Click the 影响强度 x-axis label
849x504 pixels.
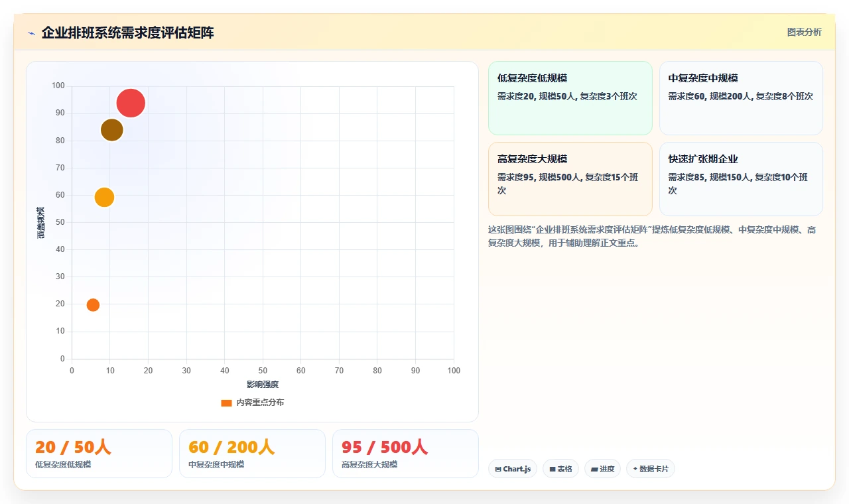click(263, 385)
